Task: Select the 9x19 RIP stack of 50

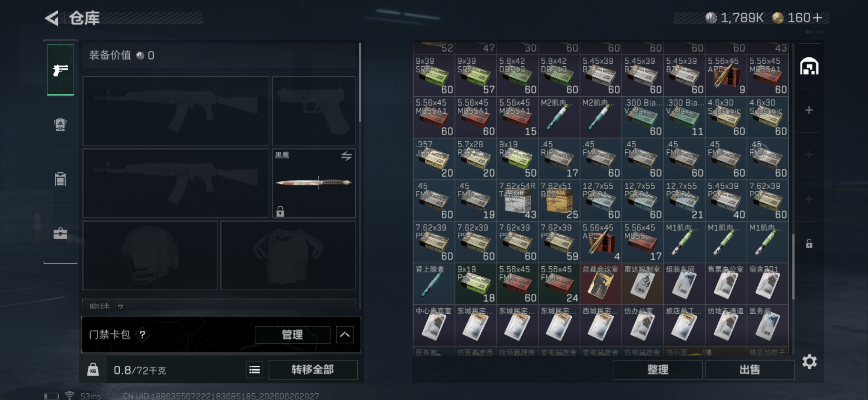Action: point(517,159)
